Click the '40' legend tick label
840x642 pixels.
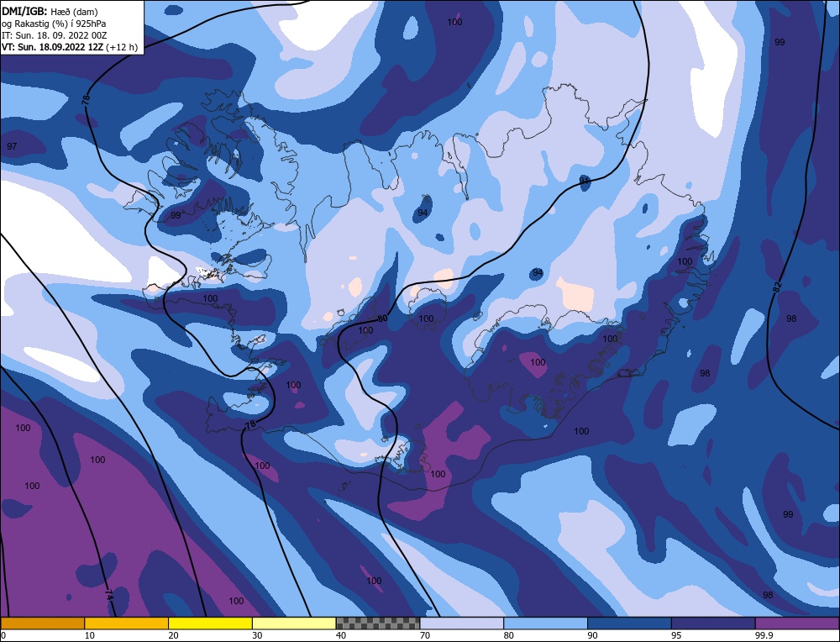(x=341, y=635)
